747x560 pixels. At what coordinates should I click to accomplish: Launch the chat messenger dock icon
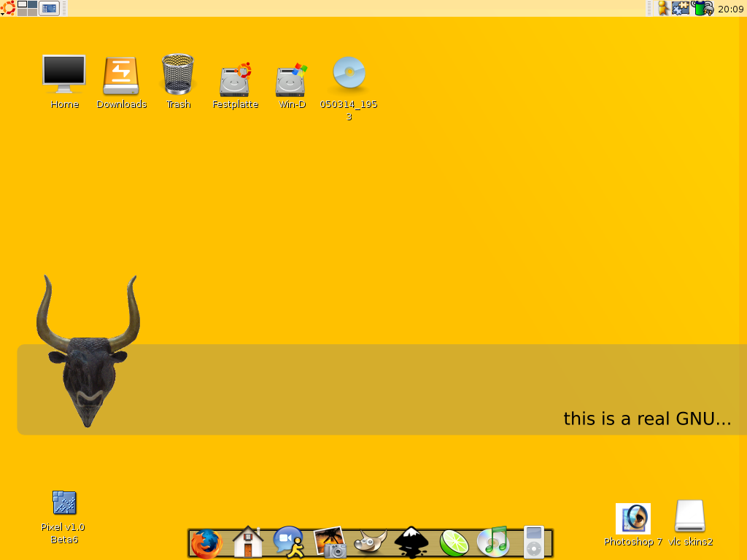coord(289,542)
